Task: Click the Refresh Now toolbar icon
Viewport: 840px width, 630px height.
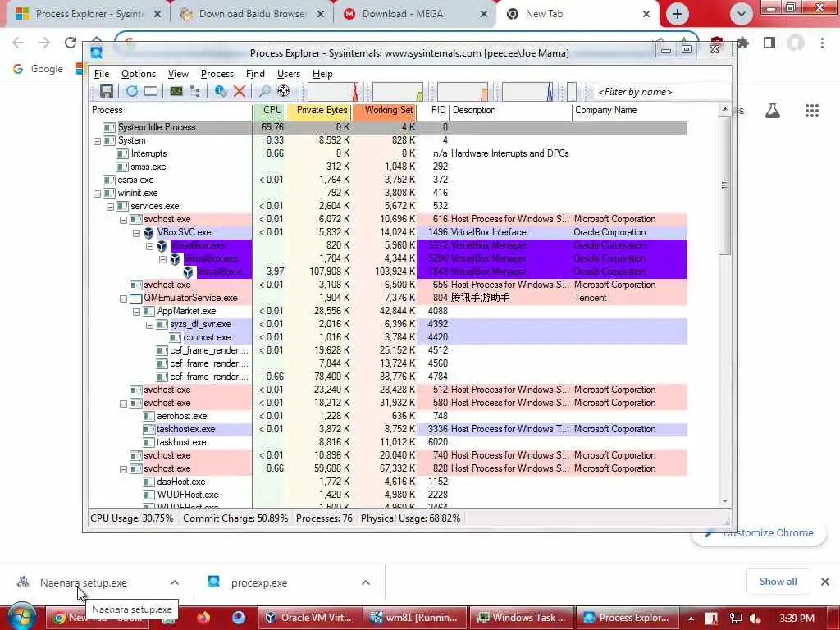Action: (x=131, y=91)
